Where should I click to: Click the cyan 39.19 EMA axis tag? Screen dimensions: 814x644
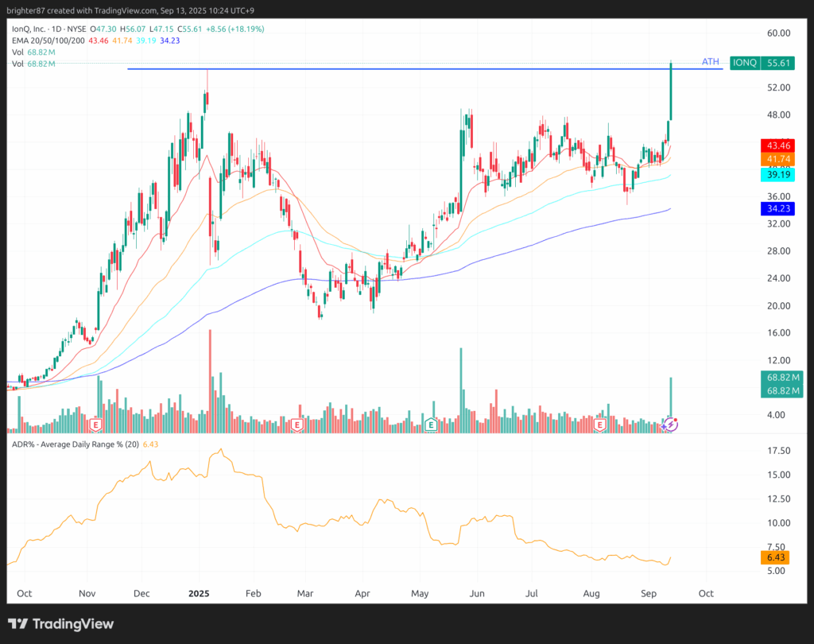click(x=777, y=174)
